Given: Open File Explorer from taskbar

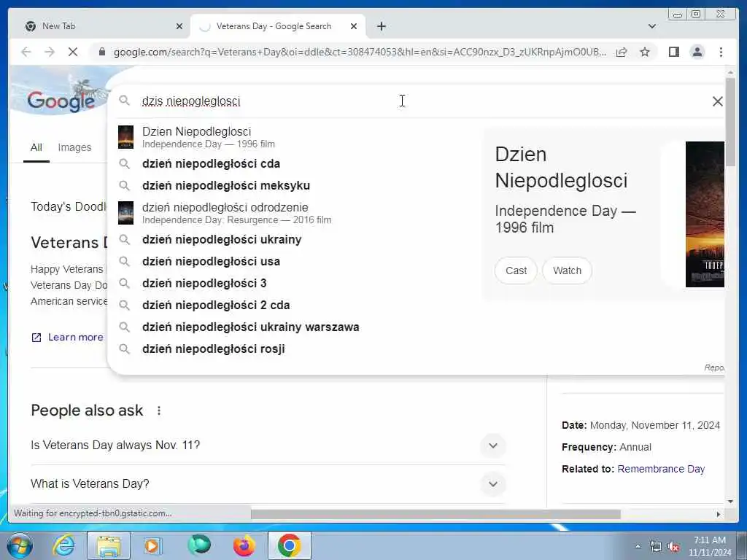Looking at the screenshot, I should click(x=109, y=545).
